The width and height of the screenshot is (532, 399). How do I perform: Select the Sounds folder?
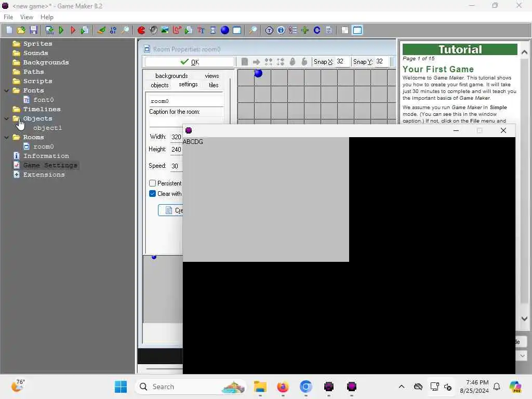tap(36, 53)
